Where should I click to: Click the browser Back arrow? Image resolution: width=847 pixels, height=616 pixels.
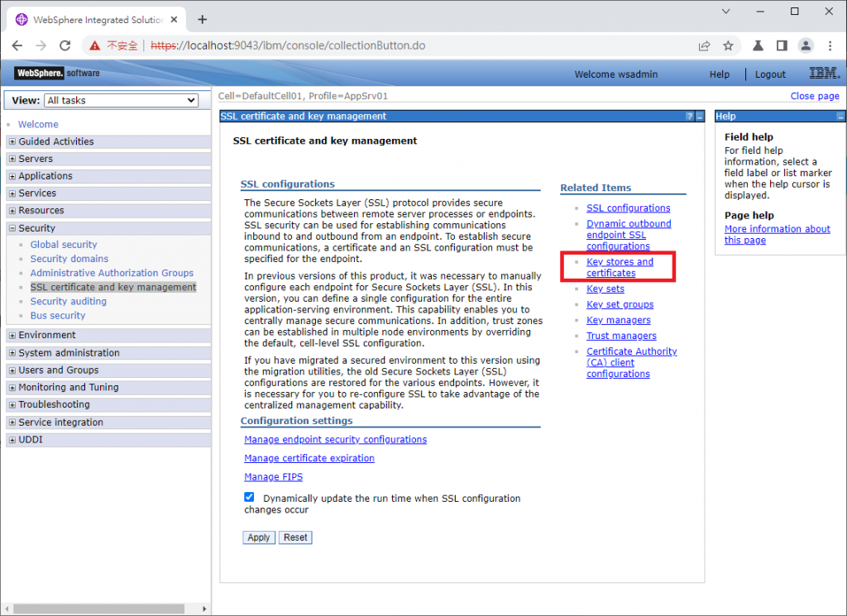(17, 45)
